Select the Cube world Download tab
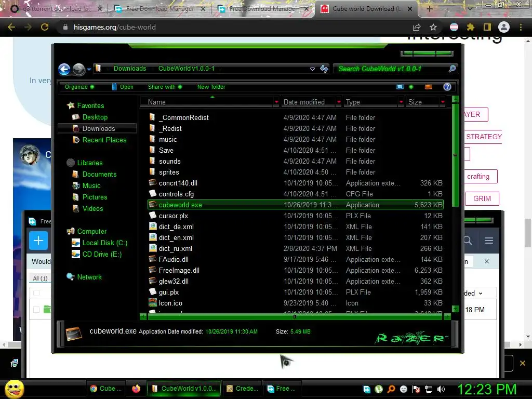Screen dimensions: 532x399 click(366, 9)
